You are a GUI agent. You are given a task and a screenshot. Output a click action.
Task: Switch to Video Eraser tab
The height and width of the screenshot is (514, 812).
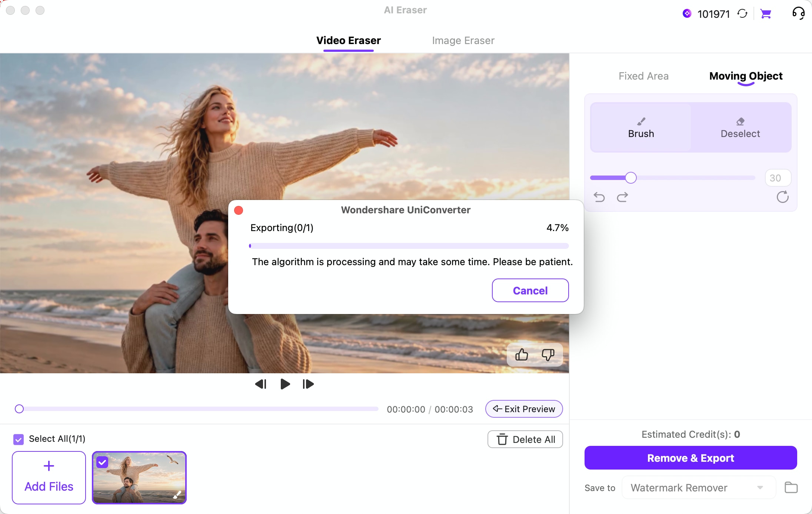click(x=348, y=40)
